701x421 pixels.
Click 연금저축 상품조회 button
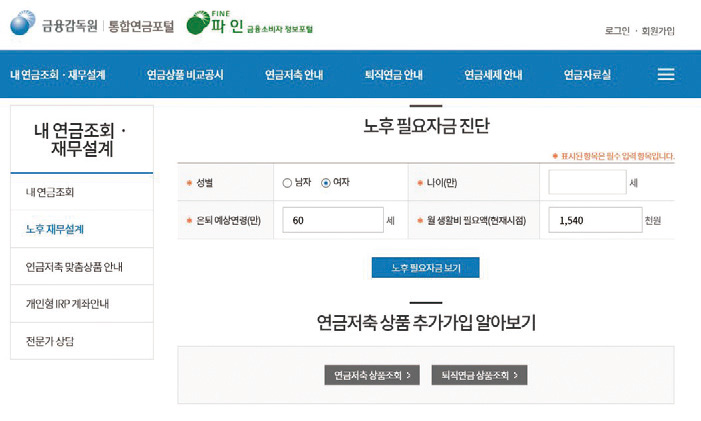pyautogui.click(x=372, y=375)
